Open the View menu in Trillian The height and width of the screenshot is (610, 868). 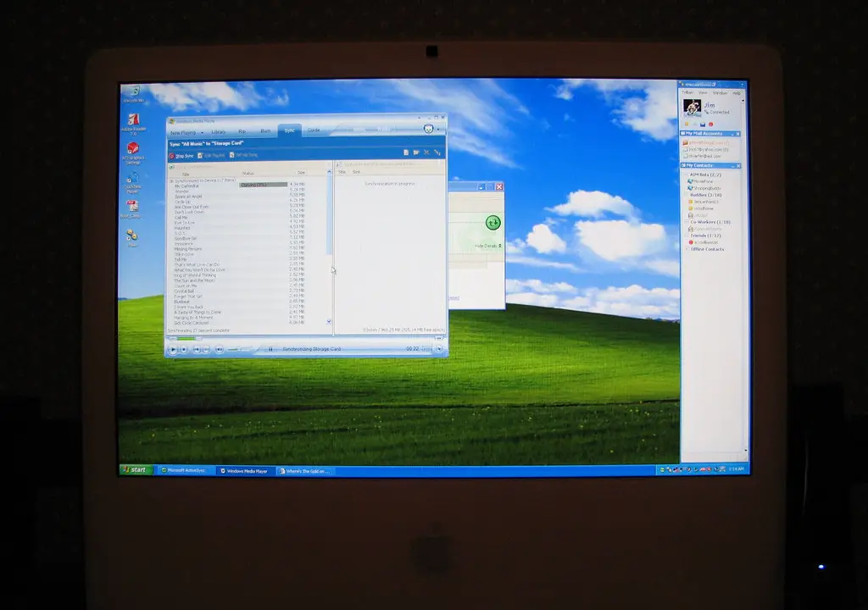[x=703, y=92]
